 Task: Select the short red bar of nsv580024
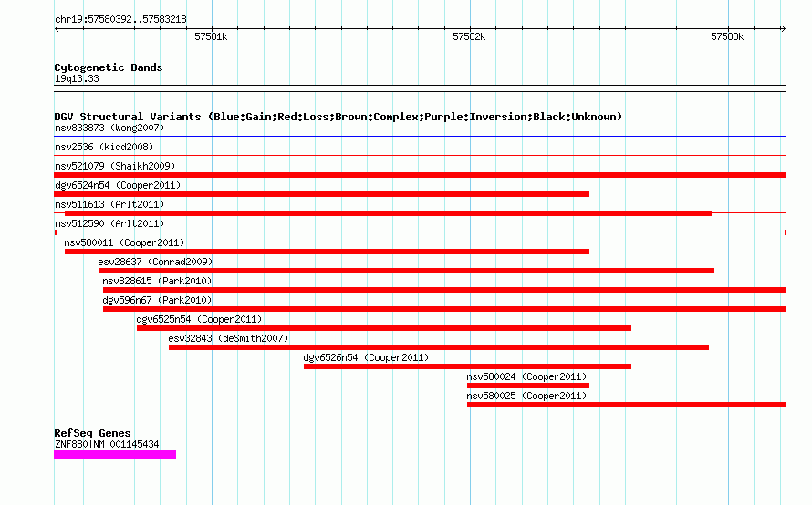point(528,386)
